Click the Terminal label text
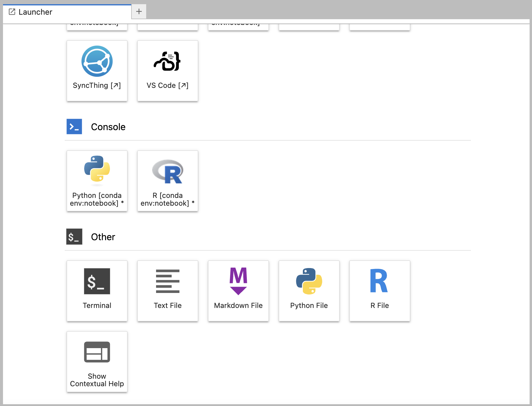The width and height of the screenshot is (532, 406). pos(97,306)
